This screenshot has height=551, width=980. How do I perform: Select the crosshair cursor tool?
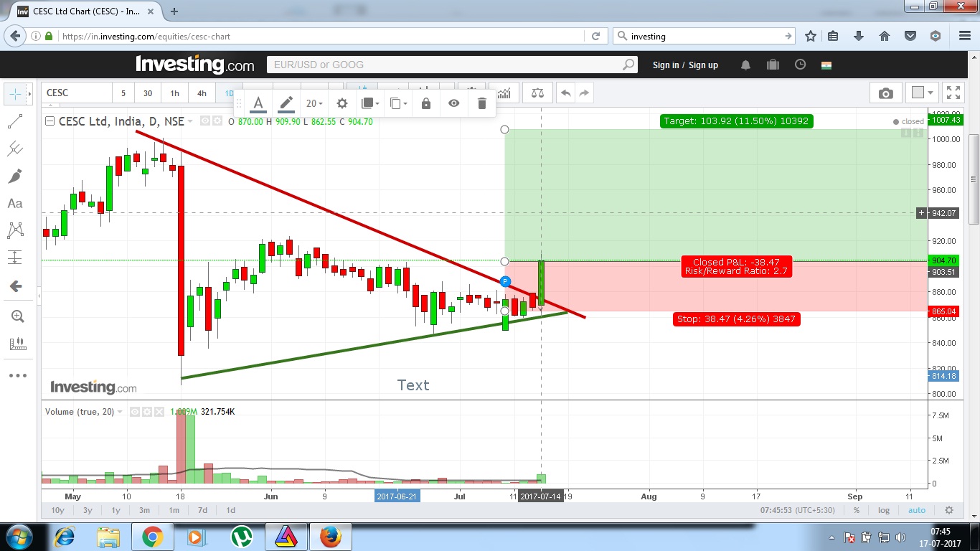(x=15, y=94)
